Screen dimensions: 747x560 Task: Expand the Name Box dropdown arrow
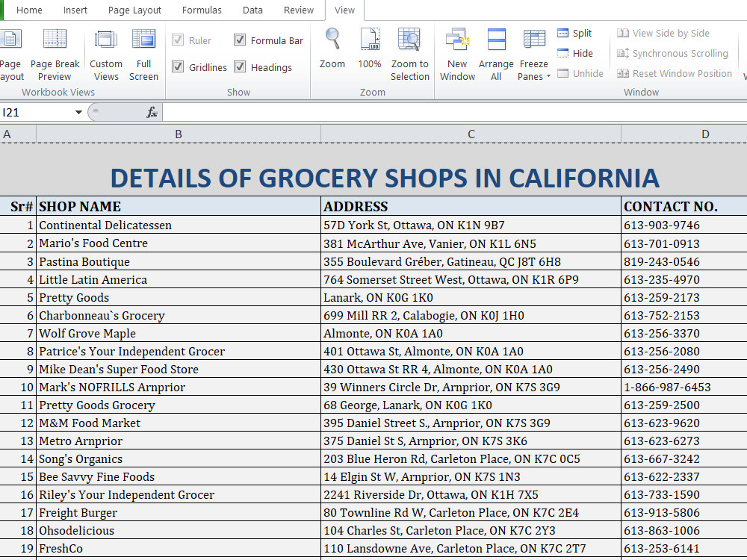(x=78, y=113)
